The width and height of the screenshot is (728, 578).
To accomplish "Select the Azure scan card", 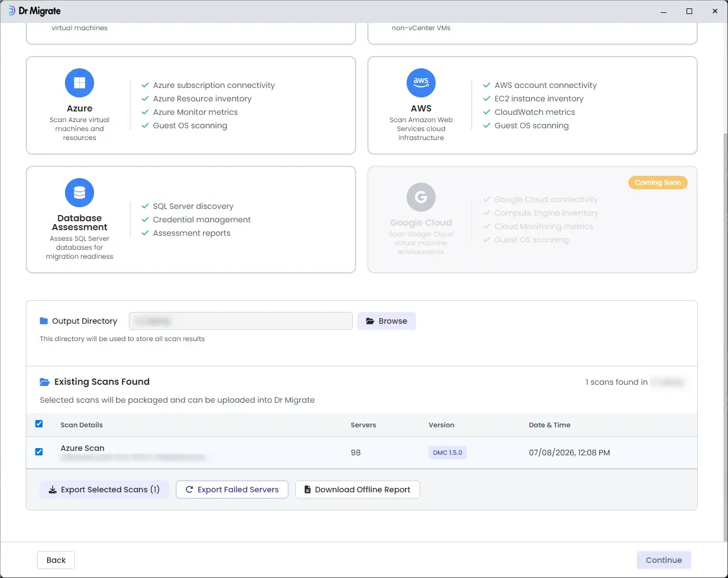I will pyautogui.click(x=191, y=105).
